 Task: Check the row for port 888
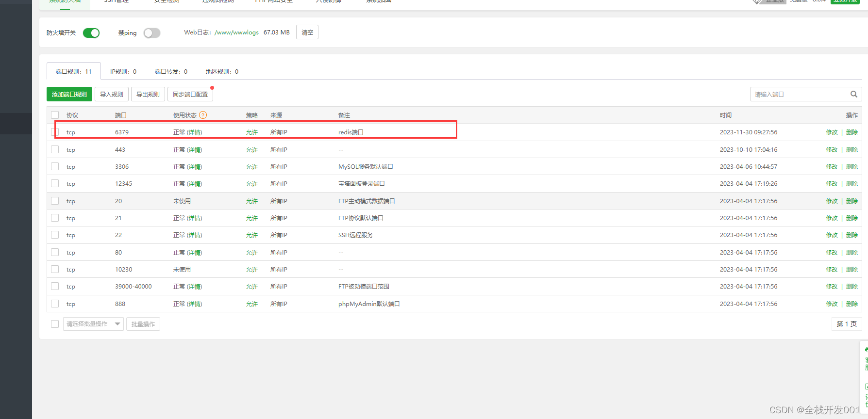tap(55, 304)
